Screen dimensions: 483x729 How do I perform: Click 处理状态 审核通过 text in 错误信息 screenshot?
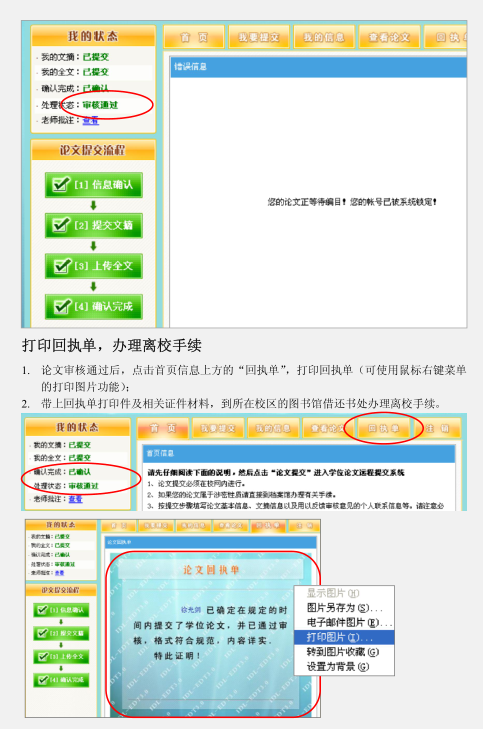click(x=79, y=105)
